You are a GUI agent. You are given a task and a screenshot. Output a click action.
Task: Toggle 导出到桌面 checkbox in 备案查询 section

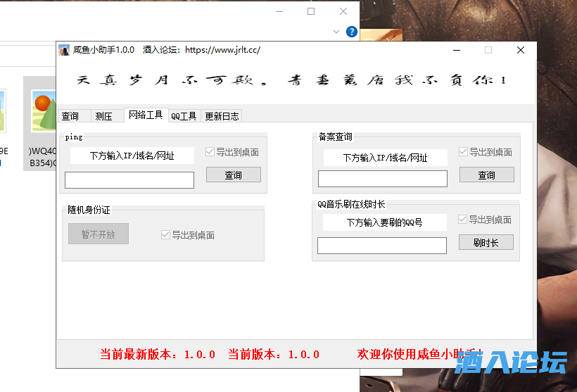pyautogui.click(x=464, y=152)
